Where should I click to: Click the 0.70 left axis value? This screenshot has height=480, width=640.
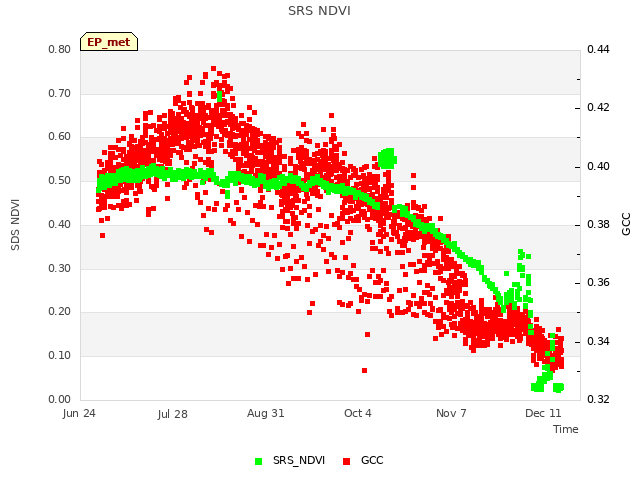point(60,93)
